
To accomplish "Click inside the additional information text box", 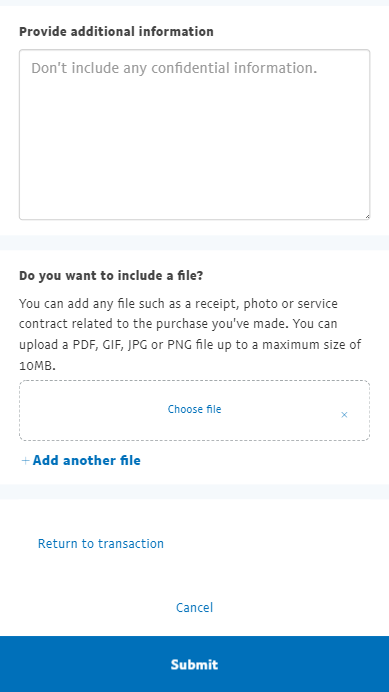I will point(194,135).
